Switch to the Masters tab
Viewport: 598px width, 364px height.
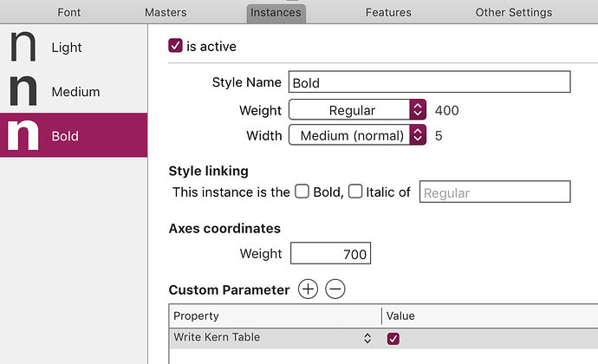pos(166,13)
